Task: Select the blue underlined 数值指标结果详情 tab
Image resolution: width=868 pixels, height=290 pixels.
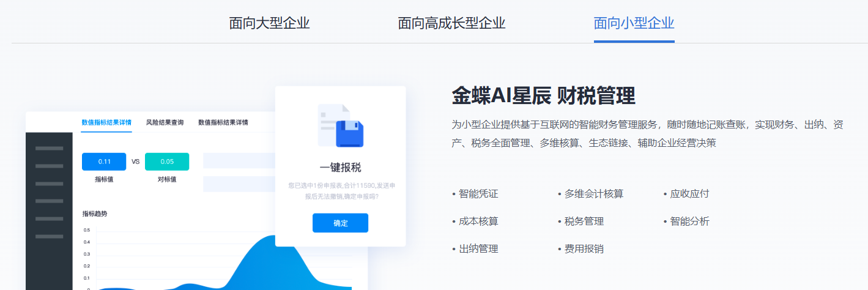Action: pyautogui.click(x=106, y=122)
